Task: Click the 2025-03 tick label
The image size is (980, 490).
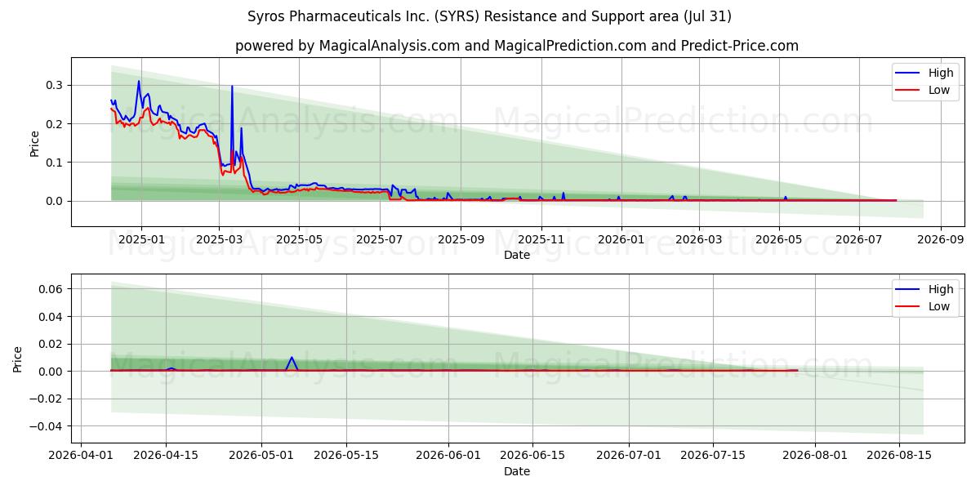Action: tap(219, 239)
